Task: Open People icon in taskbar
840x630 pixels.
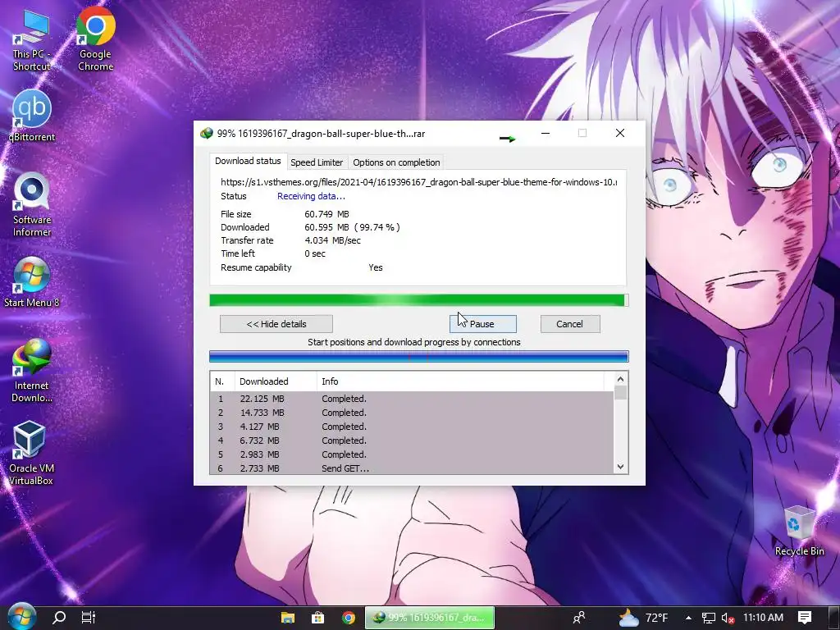Action: click(579, 618)
